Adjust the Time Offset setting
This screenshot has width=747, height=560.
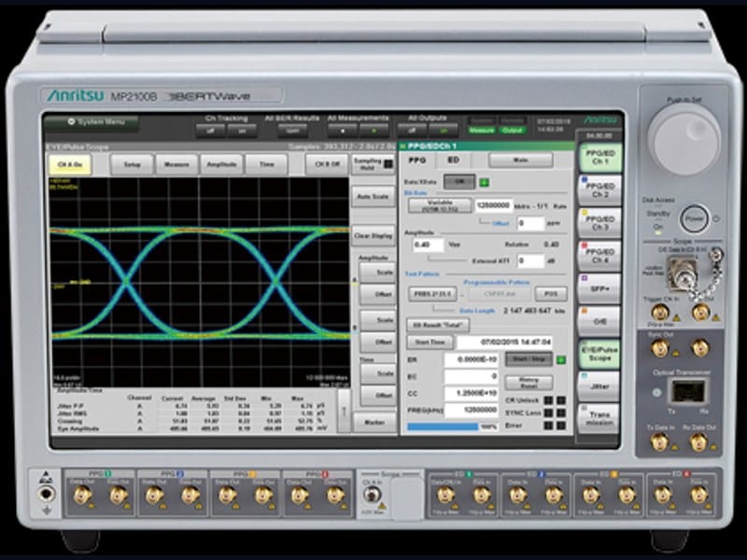(x=378, y=396)
